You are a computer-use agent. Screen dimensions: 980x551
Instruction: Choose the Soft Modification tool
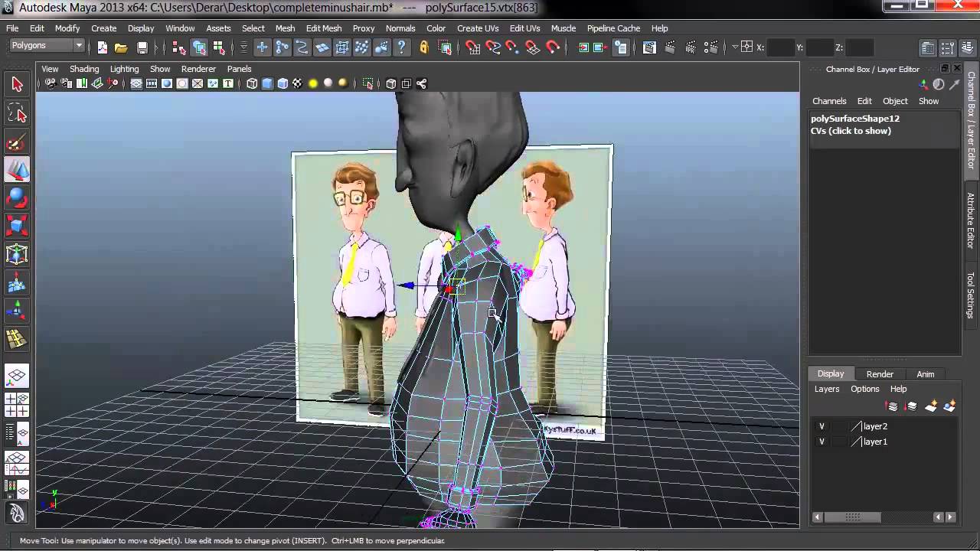[x=17, y=282]
